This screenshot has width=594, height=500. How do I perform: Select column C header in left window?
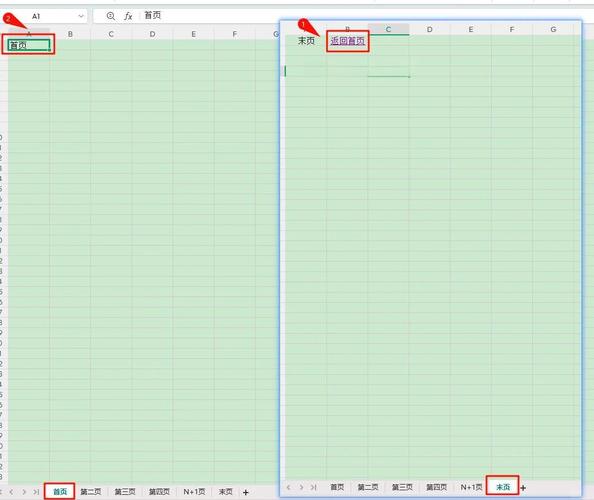(111, 34)
